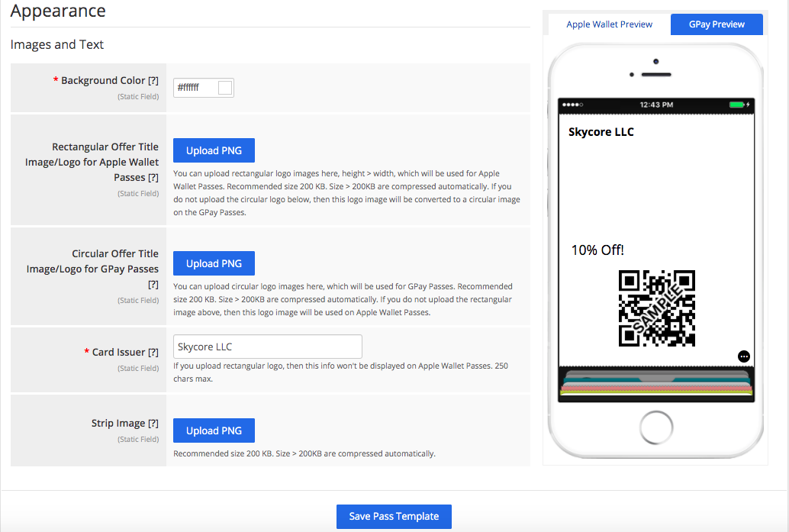The width and height of the screenshot is (789, 532).
Task: Click the Background Color field label
Action: tap(103, 81)
